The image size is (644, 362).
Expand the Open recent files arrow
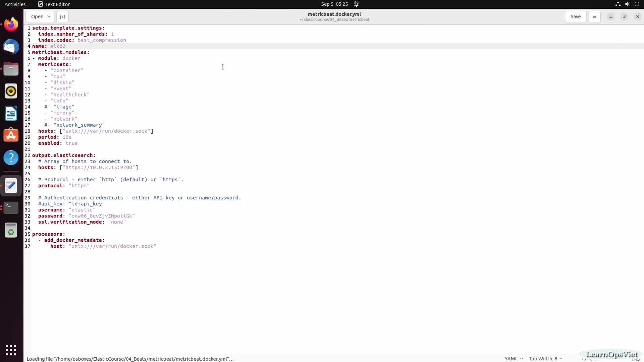coord(49,16)
